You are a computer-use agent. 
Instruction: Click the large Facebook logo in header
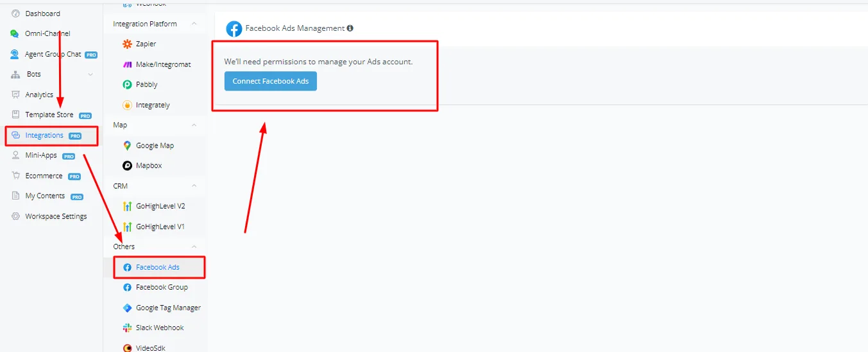pos(234,29)
